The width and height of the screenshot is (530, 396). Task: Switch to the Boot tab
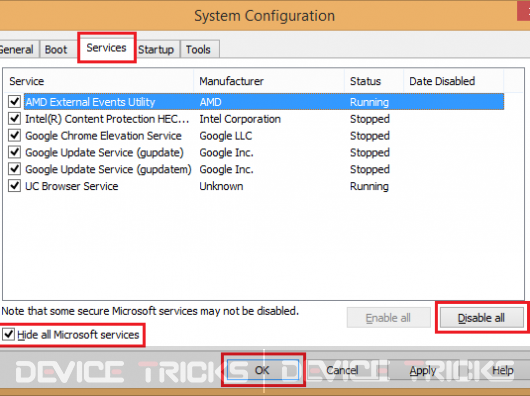point(56,49)
